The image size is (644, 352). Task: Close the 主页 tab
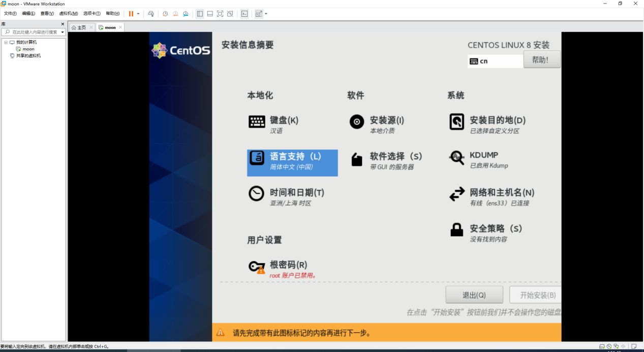click(91, 27)
